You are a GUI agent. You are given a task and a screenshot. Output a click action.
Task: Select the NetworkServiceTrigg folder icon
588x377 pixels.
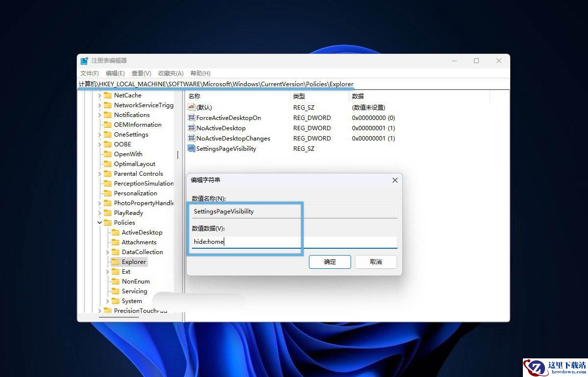(108, 105)
